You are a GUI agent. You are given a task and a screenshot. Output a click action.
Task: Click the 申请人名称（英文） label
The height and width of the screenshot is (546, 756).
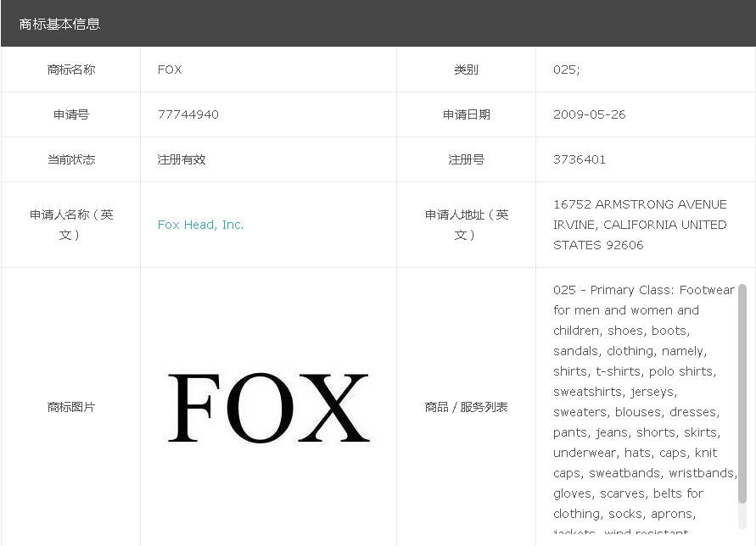click(x=71, y=225)
